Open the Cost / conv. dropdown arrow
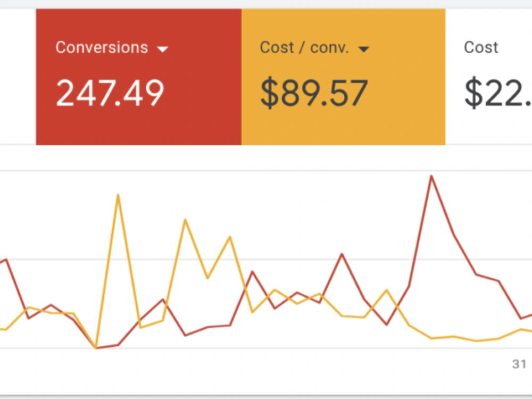The image size is (532, 399). (364, 49)
